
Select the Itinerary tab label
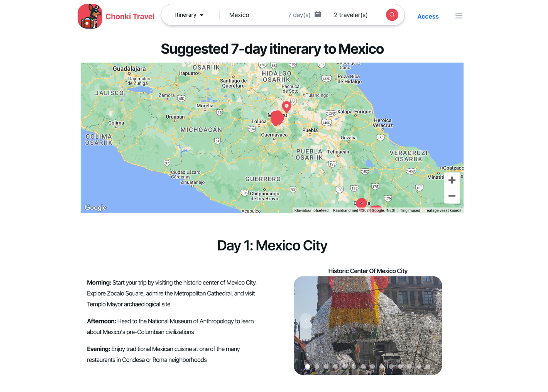tap(186, 15)
